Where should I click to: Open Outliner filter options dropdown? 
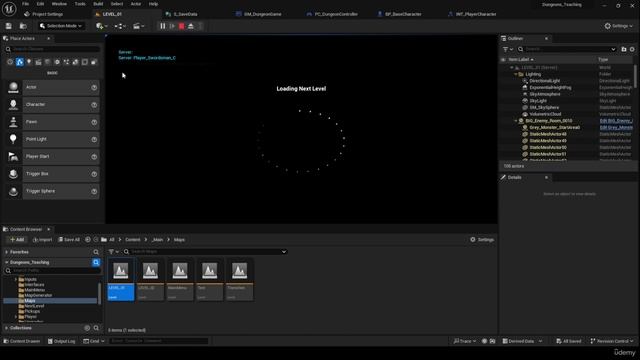click(508, 49)
